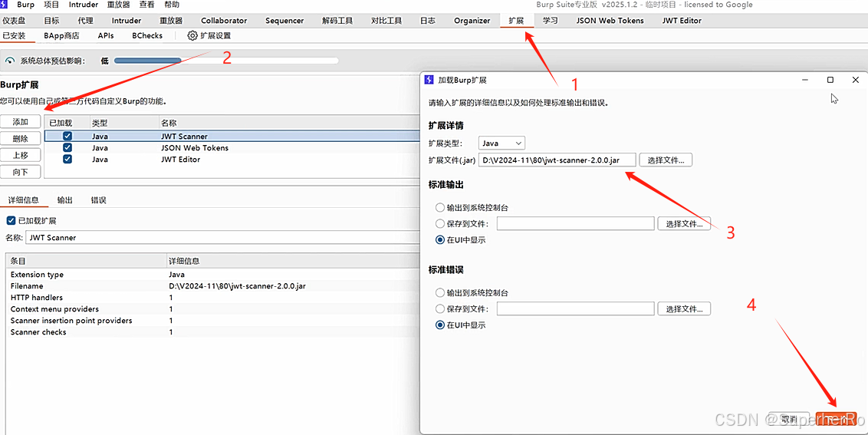Select the JSON Web Tokens extension row

point(232,147)
